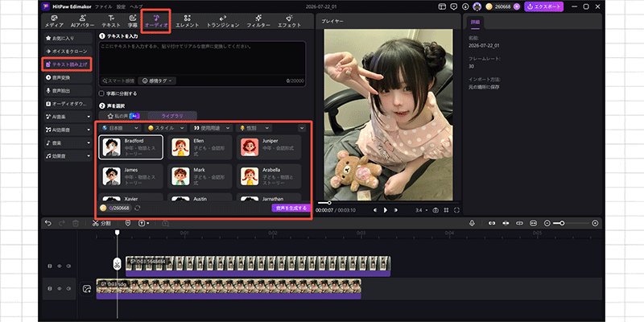The height and width of the screenshot is (322, 644).
Task: Play the video in the player
Action: [x=386, y=210]
